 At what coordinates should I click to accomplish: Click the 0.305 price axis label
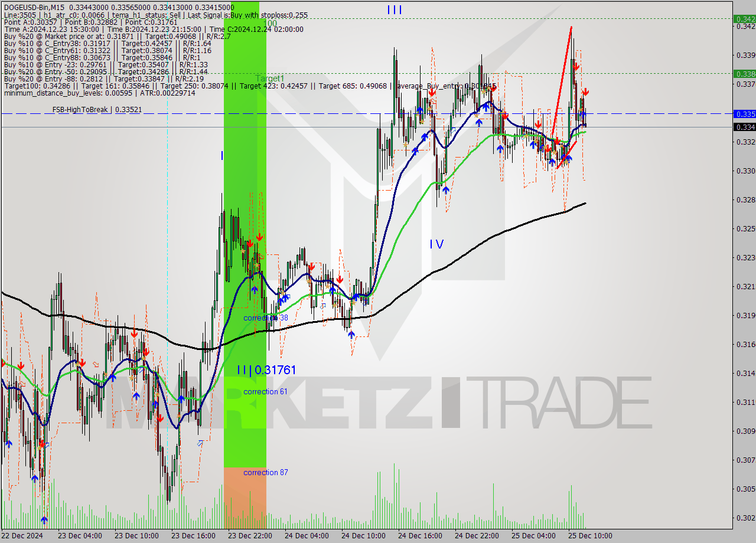tap(745, 489)
